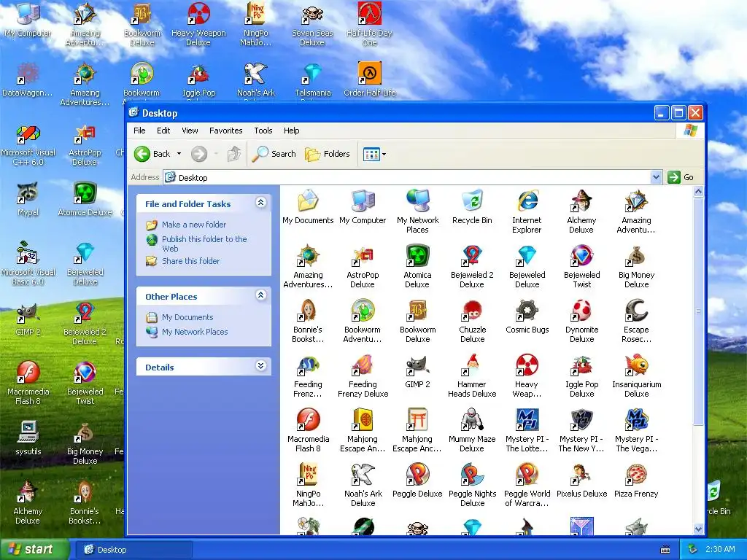This screenshot has height=560, width=747.
Task: Select Hammer Heads Deluxe icon
Action: [x=472, y=366]
